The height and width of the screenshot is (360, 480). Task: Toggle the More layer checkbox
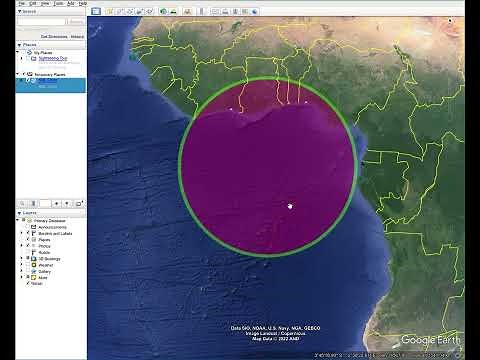coord(28,277)
